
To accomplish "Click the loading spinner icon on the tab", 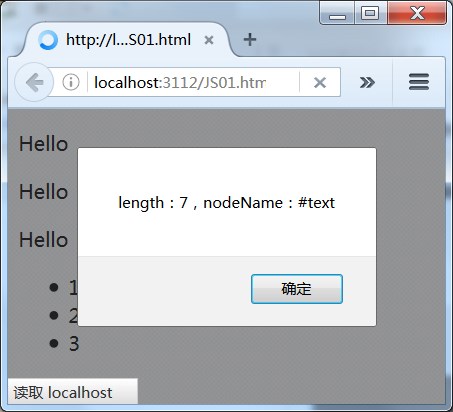I will [48, 40].
